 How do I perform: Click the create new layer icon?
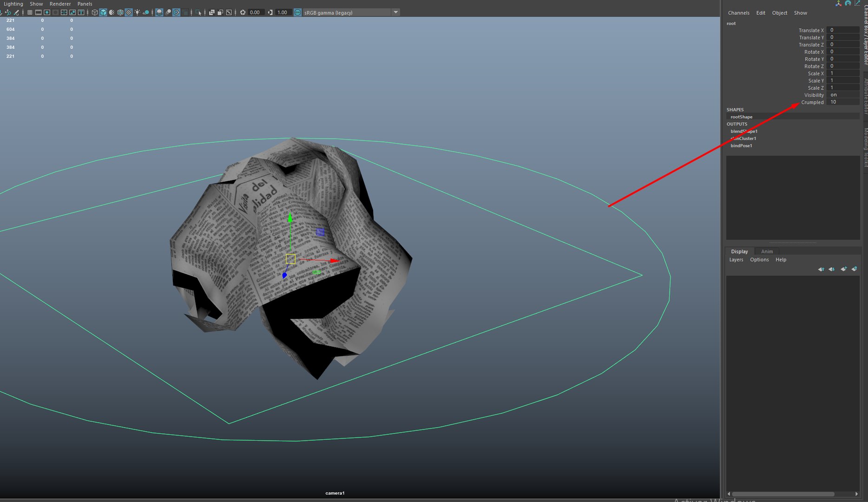point(843,269)
